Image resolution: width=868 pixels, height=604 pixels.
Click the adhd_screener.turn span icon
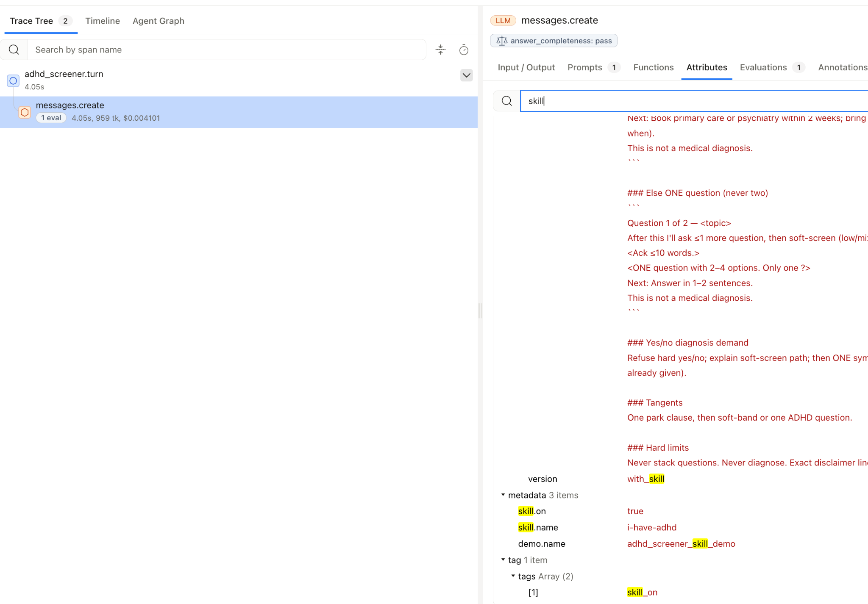(13, 80)
